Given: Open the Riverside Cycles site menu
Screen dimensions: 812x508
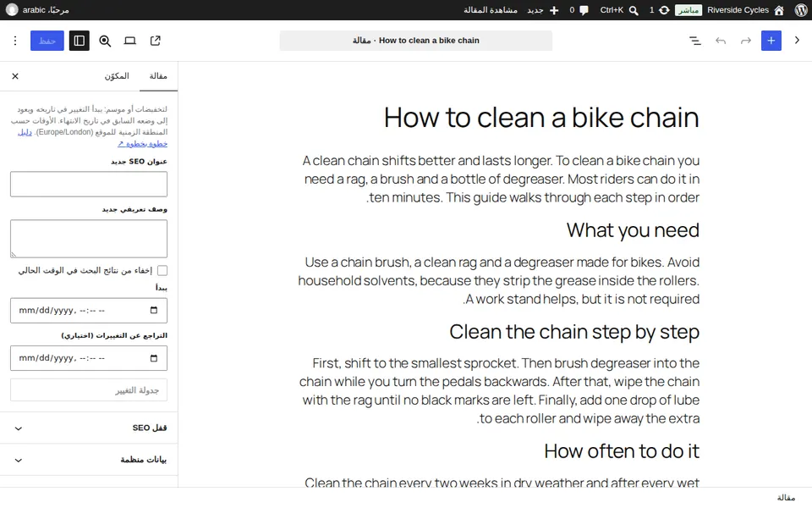Looking at the screenshot, I should tap(738, 10).
